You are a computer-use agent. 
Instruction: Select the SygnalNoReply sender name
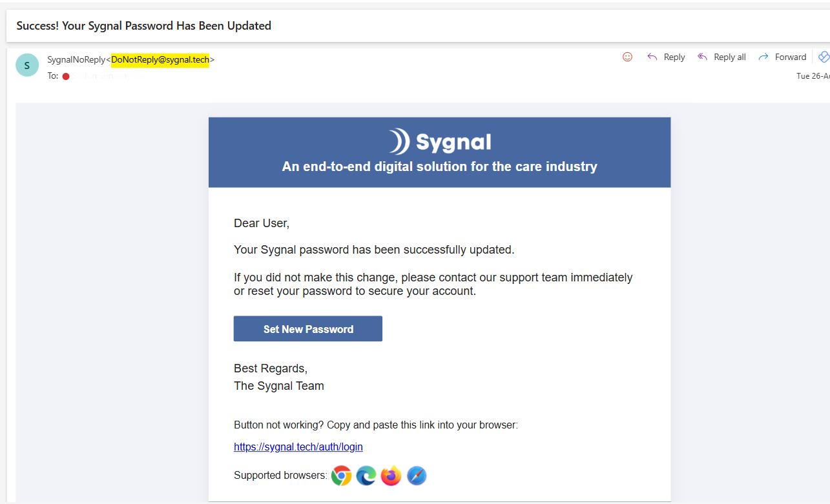[76, 59]
